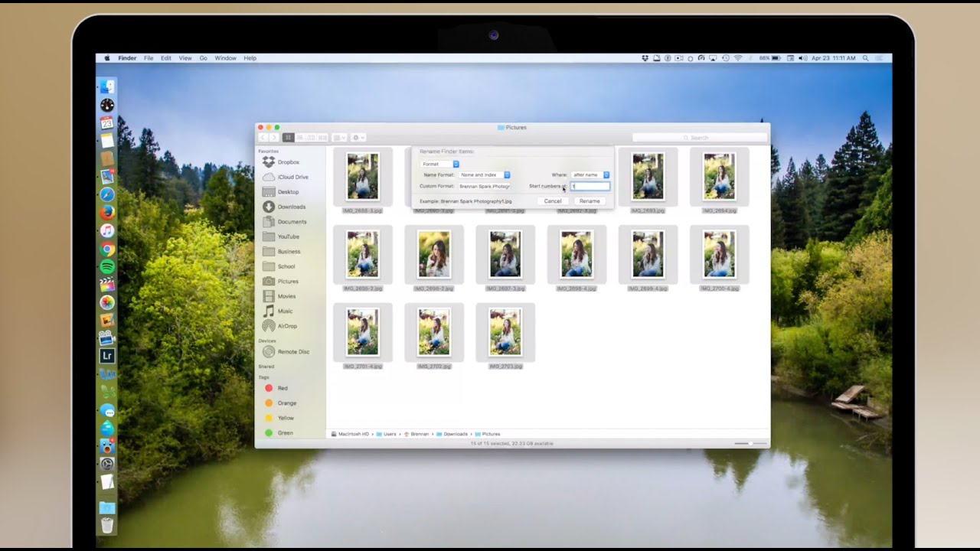
Task: Go to Desktop in Finder sidebar
Action: pos(281,192)
